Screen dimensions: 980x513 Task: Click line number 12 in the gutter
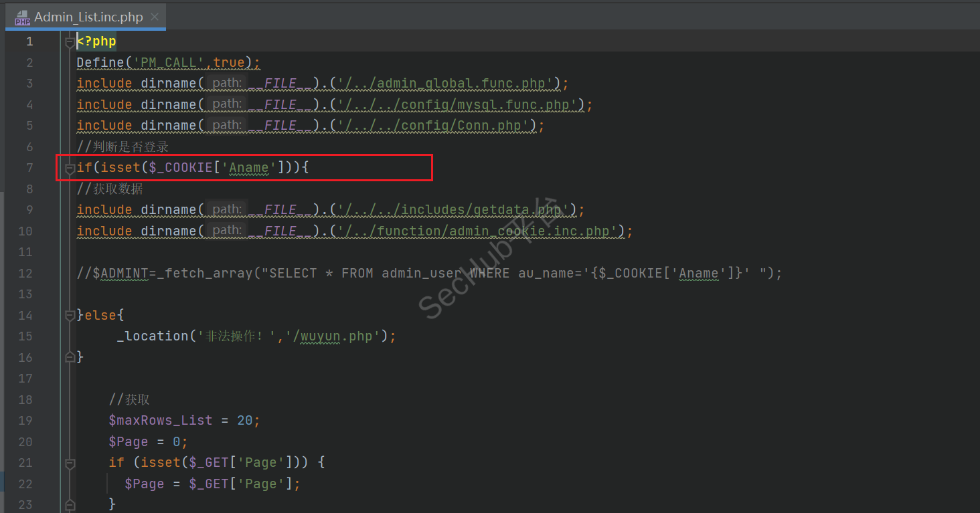point(25,273)
